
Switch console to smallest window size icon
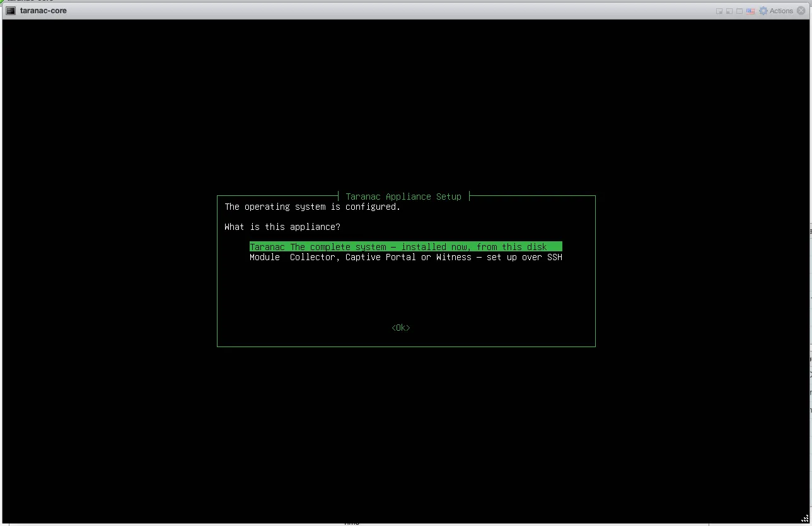719,11
